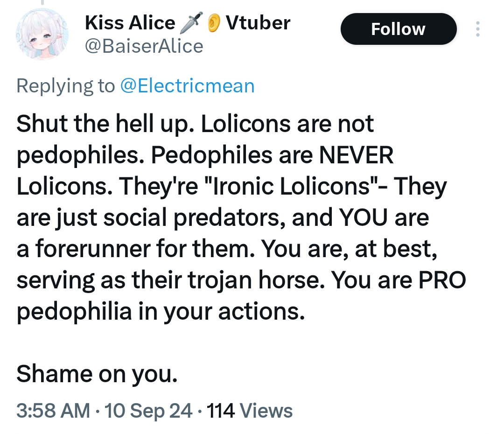Click the quoted phrase Ironic Lolicons

291,186
